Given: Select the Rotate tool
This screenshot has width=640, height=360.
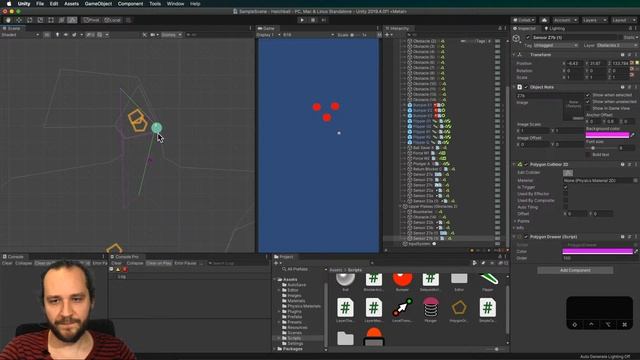Looking at the screenshot, I should click(x=29, y=20).
